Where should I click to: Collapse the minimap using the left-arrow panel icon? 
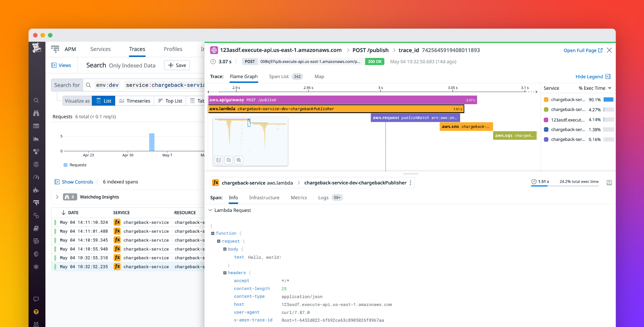click(x=218, y=160)
